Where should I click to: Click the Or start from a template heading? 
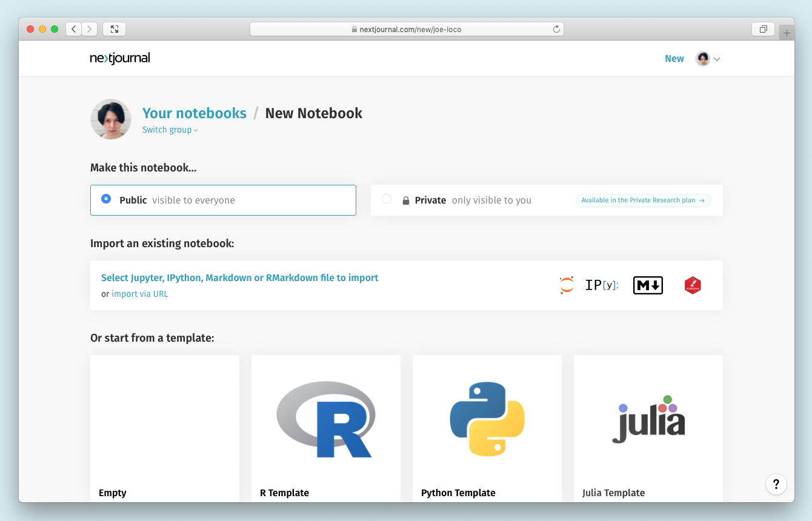152,338
